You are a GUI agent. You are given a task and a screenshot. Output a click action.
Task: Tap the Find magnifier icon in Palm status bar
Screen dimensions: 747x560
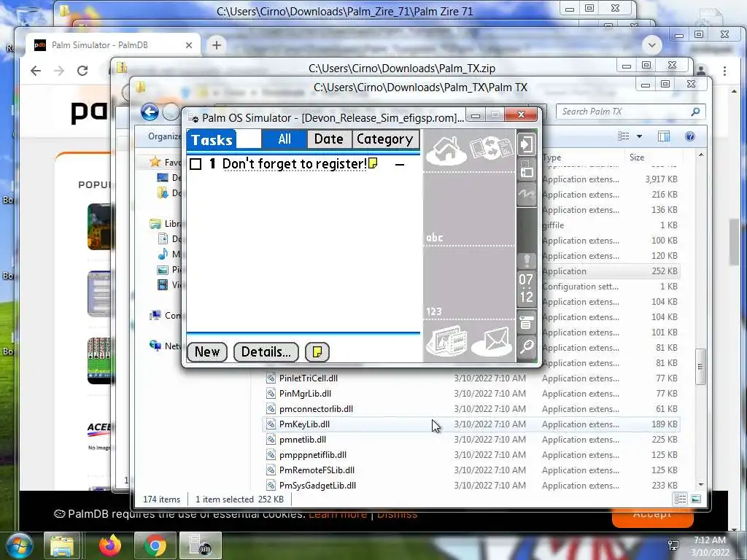[x=527, y=346]
